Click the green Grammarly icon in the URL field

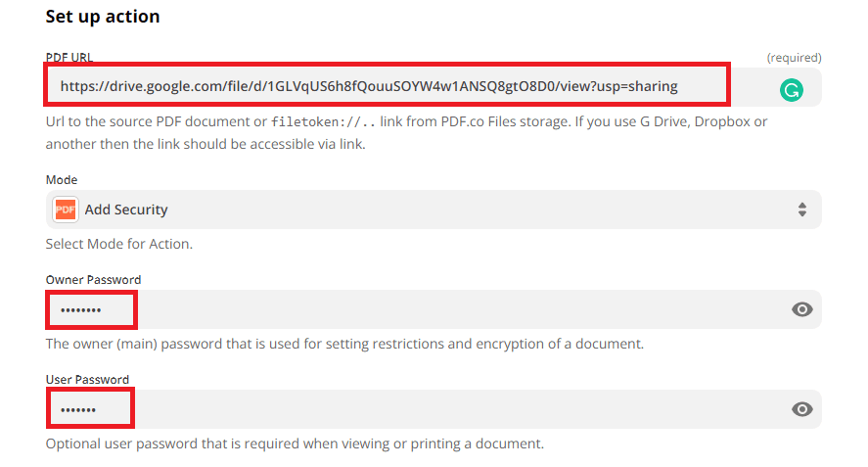[791, 90]
